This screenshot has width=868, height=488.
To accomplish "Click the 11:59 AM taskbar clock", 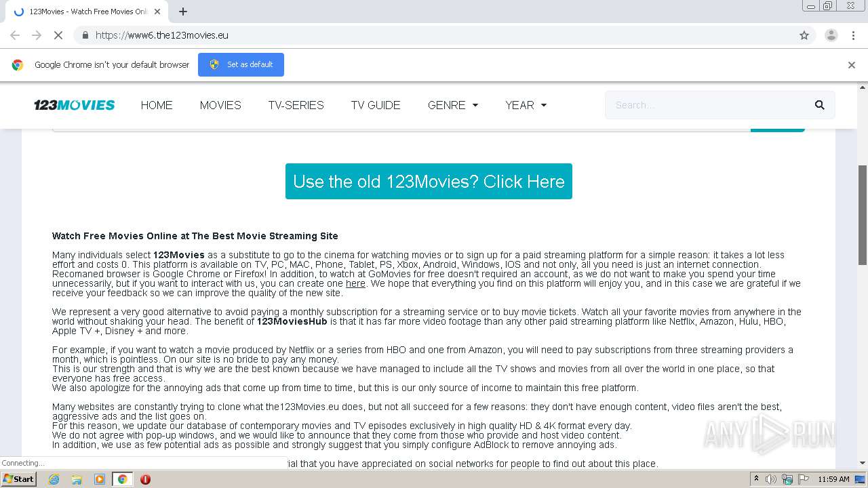I will click(833, 479).
